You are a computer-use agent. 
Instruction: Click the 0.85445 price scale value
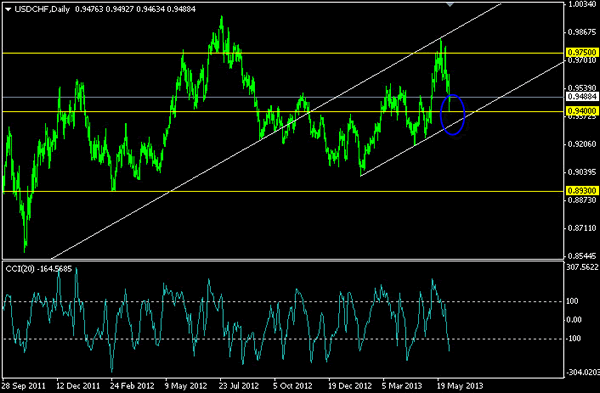[x=582, y=256]
